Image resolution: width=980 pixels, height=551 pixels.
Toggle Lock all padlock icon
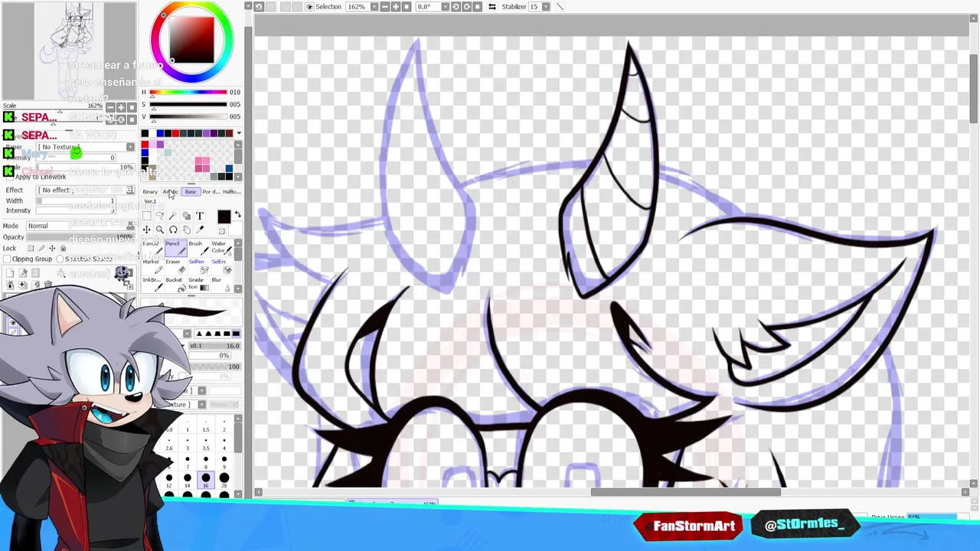click(x=63, y=248)
